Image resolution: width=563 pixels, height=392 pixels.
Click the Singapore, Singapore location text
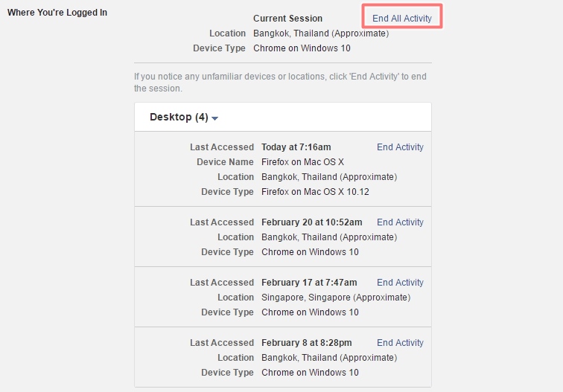(x=335, y=298)
